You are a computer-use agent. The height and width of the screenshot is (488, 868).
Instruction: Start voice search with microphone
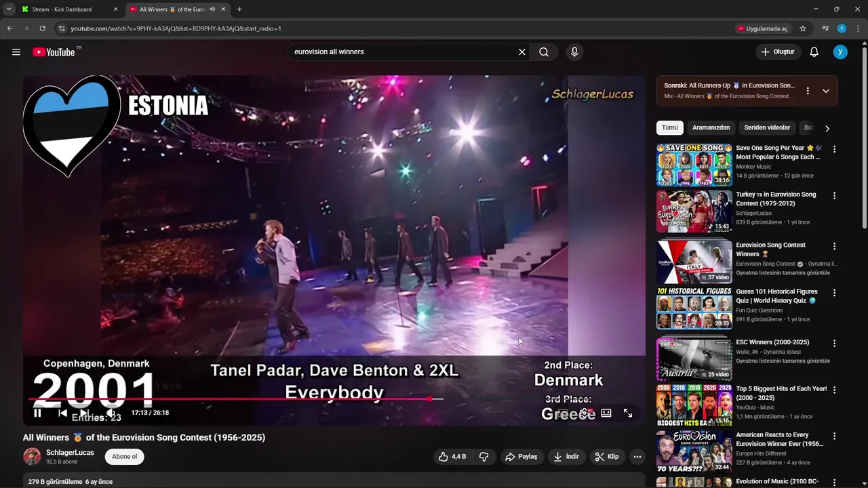574,52
